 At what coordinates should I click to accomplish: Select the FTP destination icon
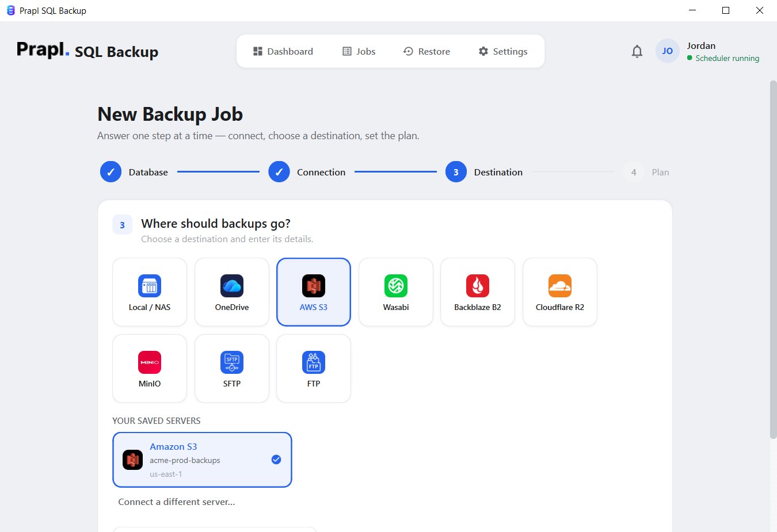coord(314,362)
